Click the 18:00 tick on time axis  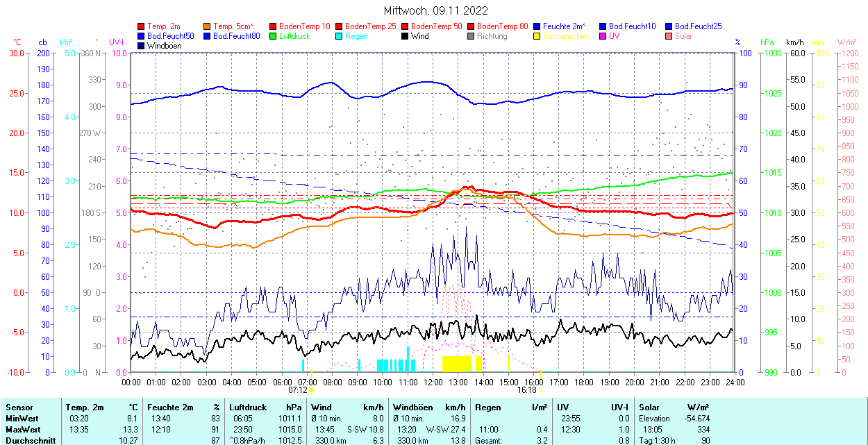(x=584, y=381)
